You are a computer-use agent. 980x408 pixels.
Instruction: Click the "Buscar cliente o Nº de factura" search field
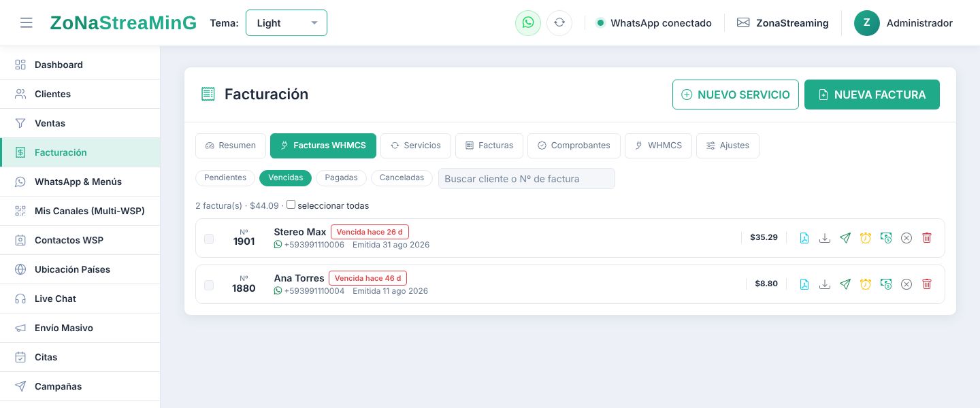tap(527, 179)
